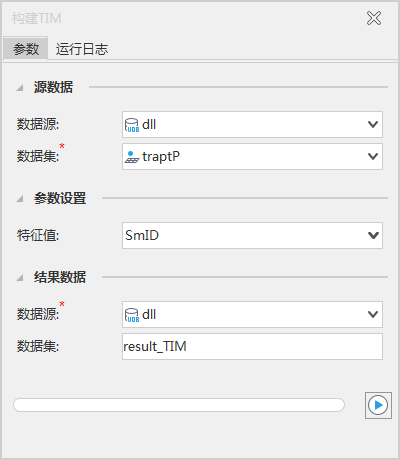The image size is (400, 460).
Task: Click the 源数据 section header
Action: (x=53, y=87)
